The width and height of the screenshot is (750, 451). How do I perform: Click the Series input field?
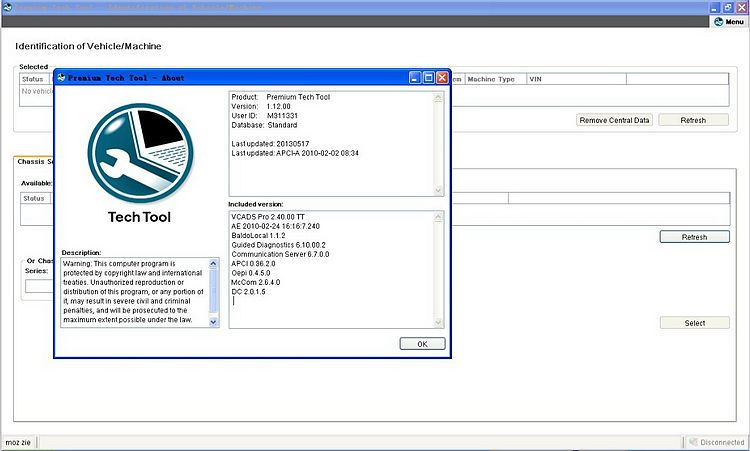tap(39, 286)
